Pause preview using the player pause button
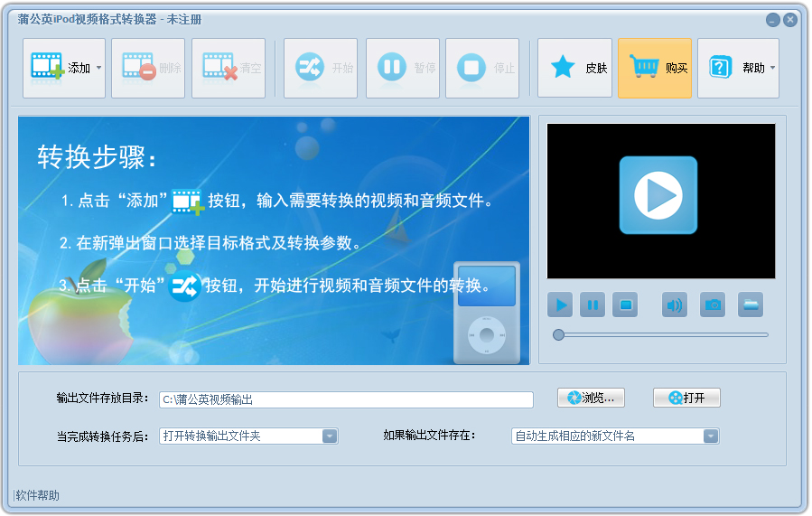812x516 pixels. (593, 305)
